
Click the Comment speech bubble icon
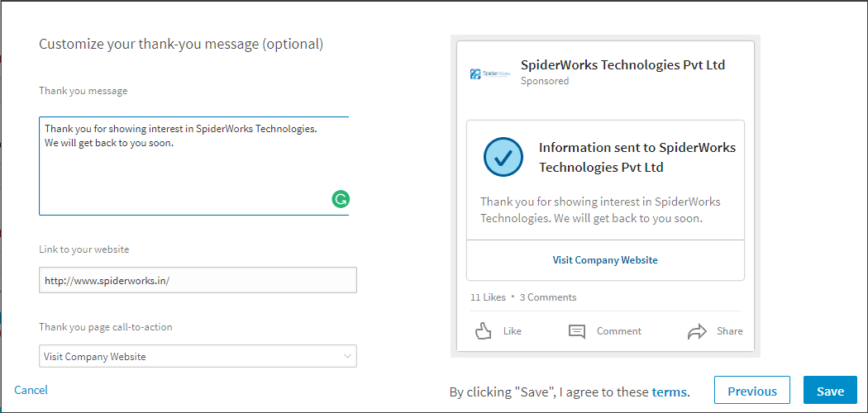pyautogui.click(x=577, y=331)
